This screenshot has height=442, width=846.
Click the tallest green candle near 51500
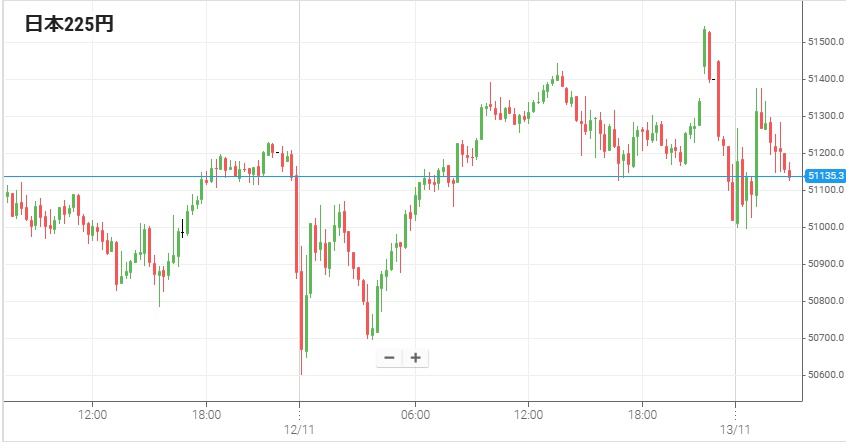[x=704, y=50]
